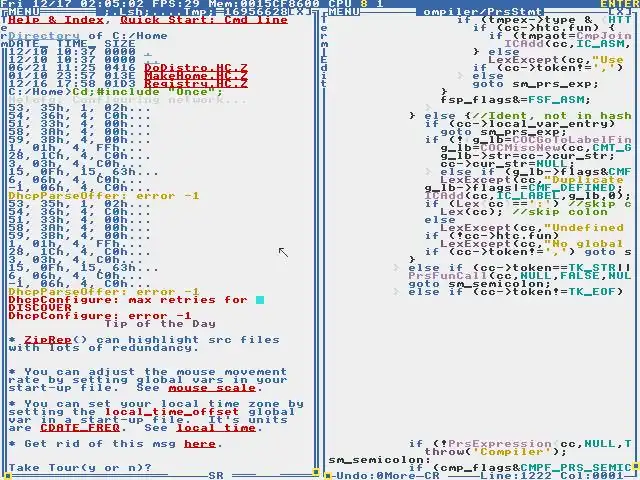Screen dimensions: 640x480
Task: Open the Quick Start: Cmd line link
Action: pos(204,20)
